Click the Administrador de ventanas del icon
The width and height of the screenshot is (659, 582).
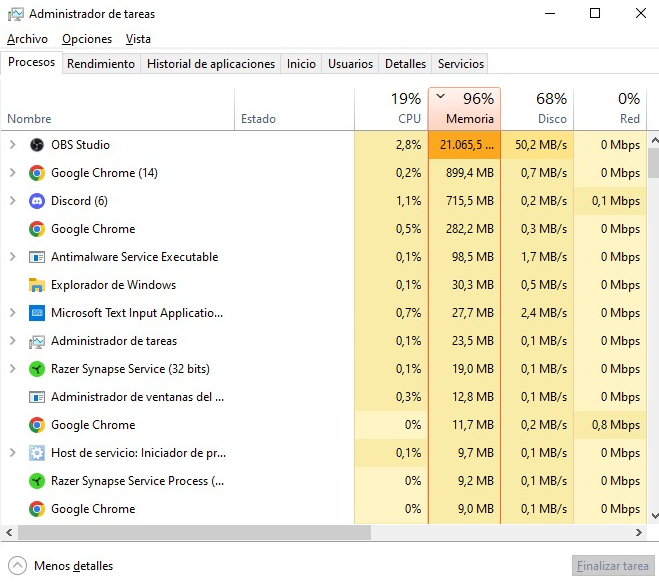tap(37, 397)
